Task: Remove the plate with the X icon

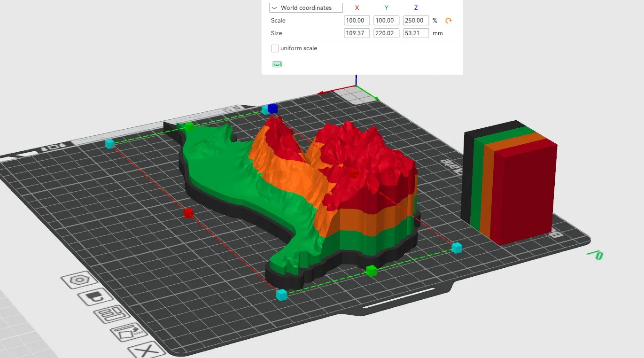Action: pos(146,350)
